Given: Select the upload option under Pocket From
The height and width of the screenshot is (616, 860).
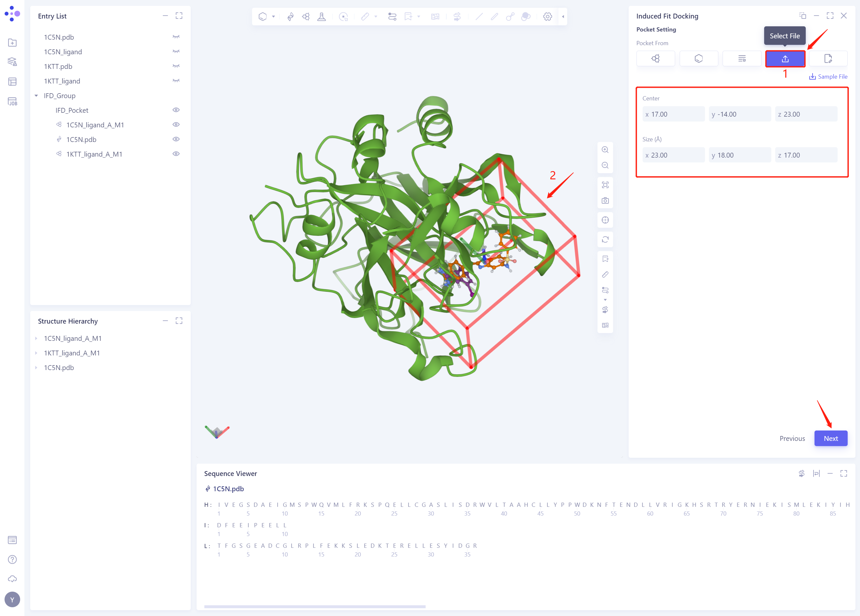Looking at the screenshot, I should [x=785, y=58].
